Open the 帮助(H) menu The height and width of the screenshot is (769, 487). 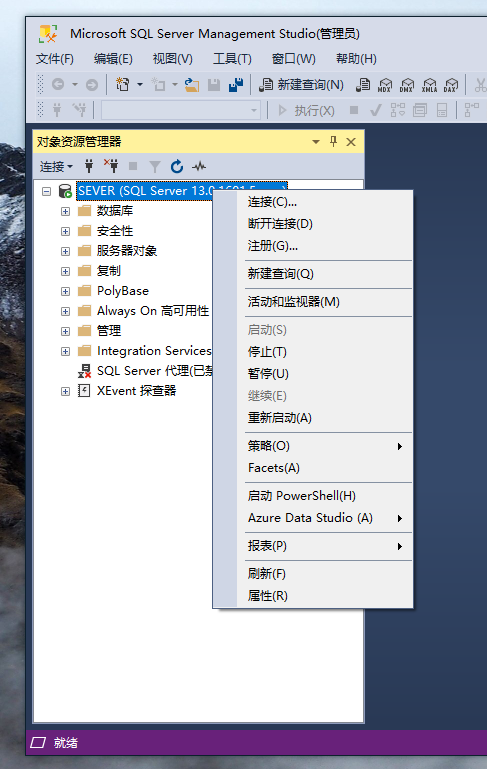pos(356,59)
